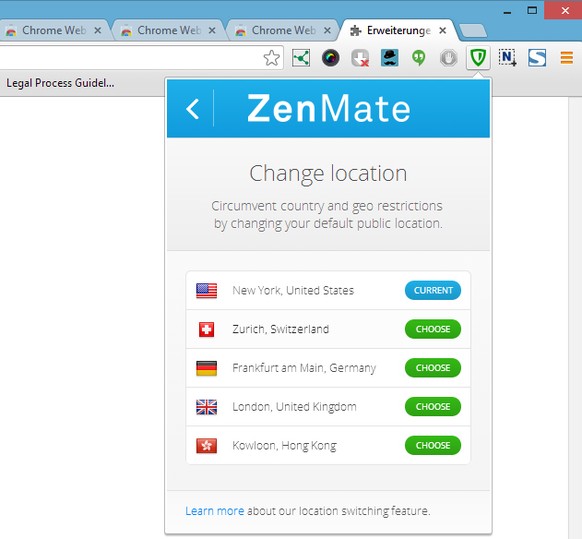Choose London, United Kingdom location

pyautogui.click(x=433, y=406)
